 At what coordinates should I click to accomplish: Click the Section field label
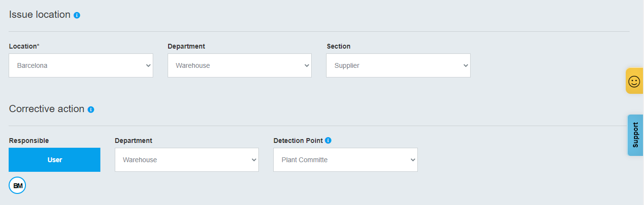coord(339,46)
